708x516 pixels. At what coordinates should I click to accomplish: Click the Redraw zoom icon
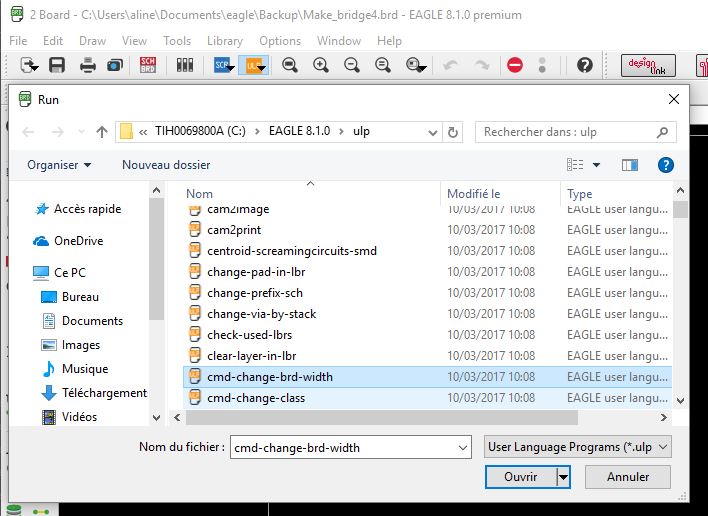tap(382, 65)
